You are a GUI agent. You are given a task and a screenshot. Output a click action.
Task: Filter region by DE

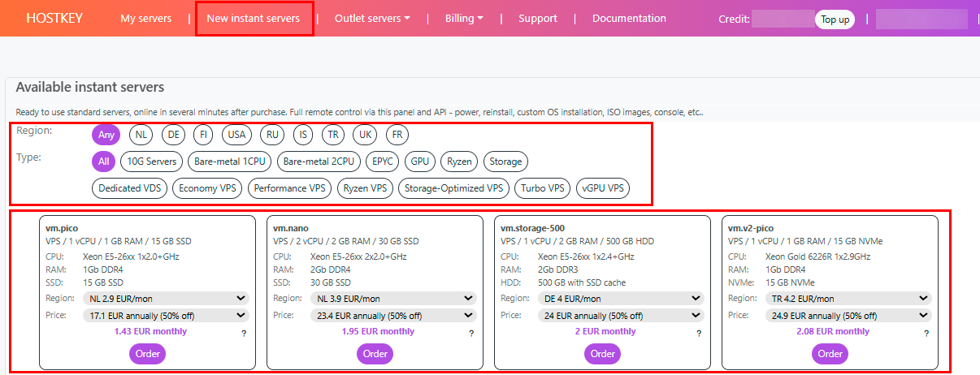pos(173,135)
